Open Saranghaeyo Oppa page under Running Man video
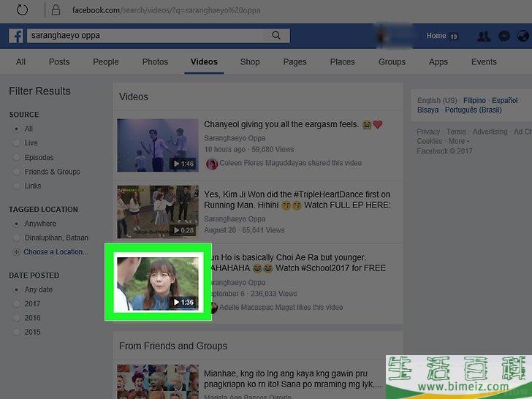This screenshot has width=532, height=399. [235, 218]
